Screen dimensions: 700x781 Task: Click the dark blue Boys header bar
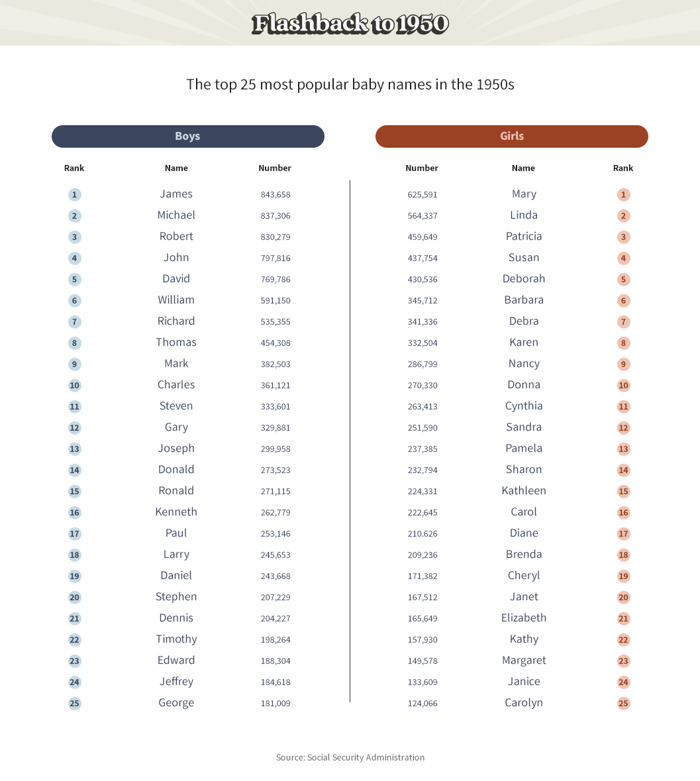(x=188, y=136)
